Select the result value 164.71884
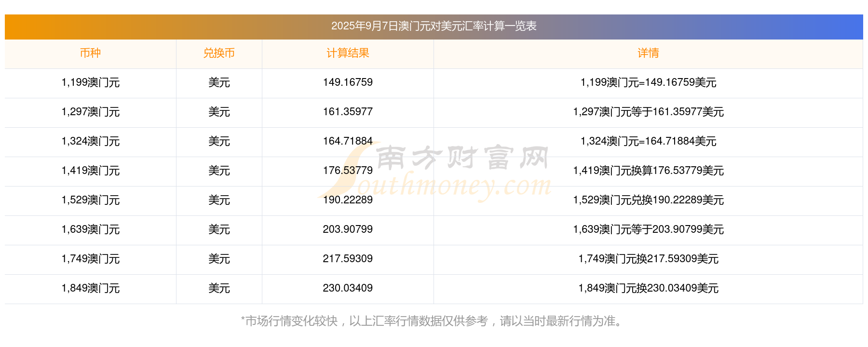 (x=348, y=141)
